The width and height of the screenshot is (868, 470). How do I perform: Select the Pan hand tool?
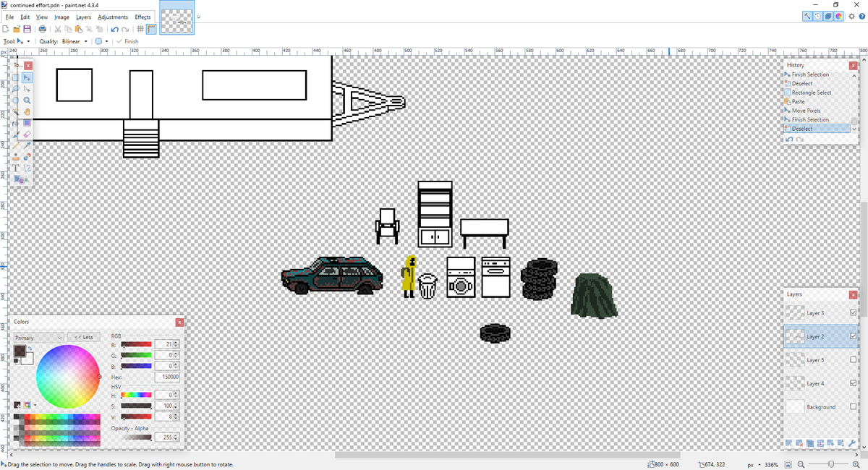[x=27, y=112]
